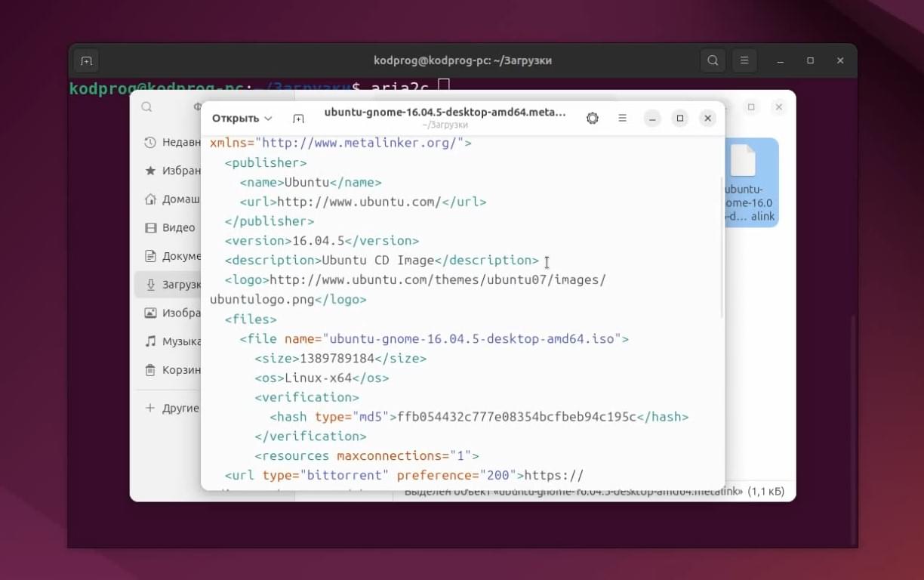
Task: Maximize the terminal window
Action: click(x=810, y=60)
